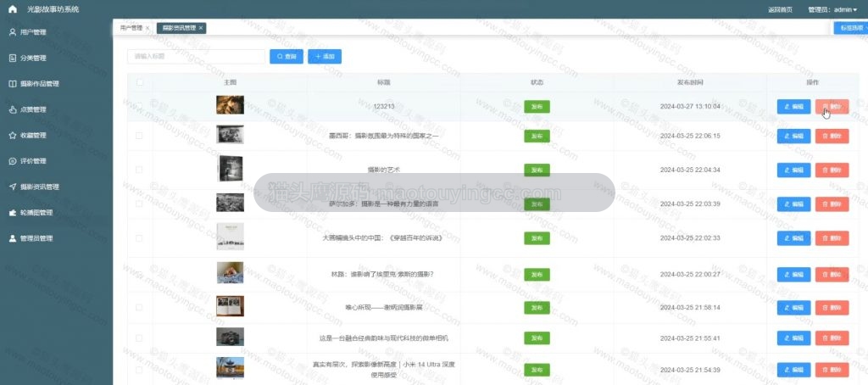Click the title 这是一台融合经典韵味与现代科技的微单相机
Screen dimensions: 868x385
pos(383,338)
